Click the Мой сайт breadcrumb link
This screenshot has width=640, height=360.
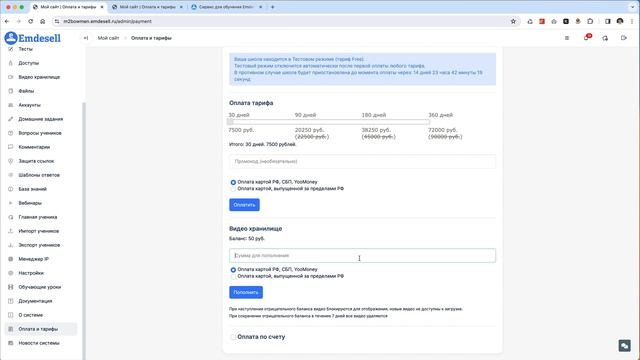tap(108, 38)
